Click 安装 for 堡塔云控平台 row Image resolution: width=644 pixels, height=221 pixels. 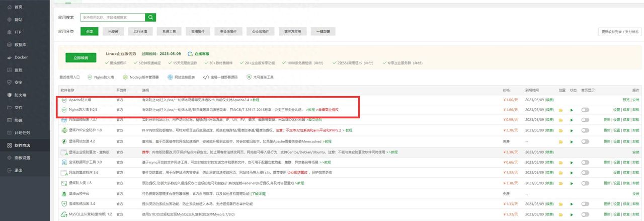coord(636,193)
